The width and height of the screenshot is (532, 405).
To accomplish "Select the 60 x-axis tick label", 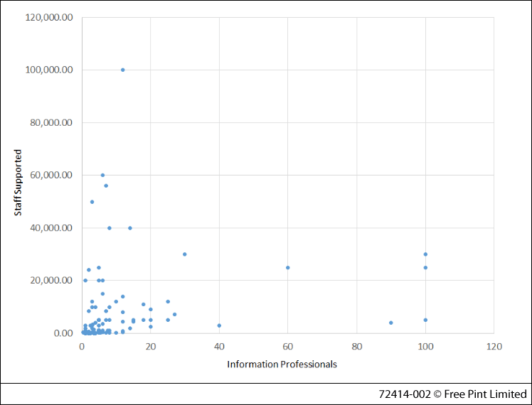I will pos(287,346).
